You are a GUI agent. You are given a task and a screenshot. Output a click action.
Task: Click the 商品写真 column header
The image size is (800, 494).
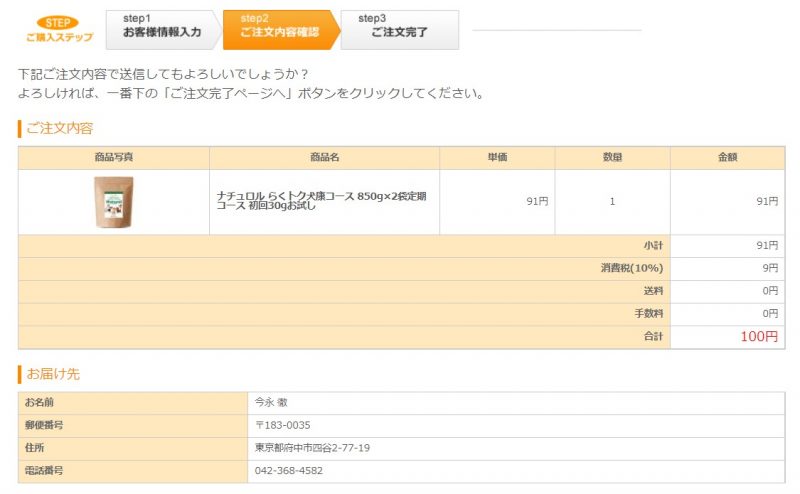114,158
